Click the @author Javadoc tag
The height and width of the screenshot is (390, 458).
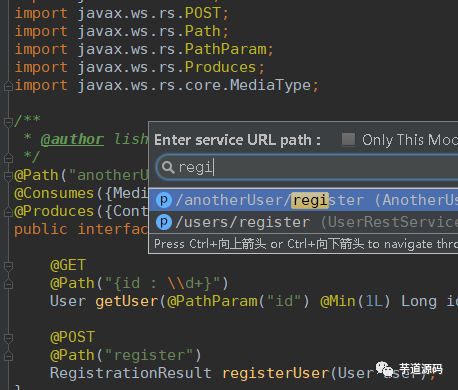point(72,139)
